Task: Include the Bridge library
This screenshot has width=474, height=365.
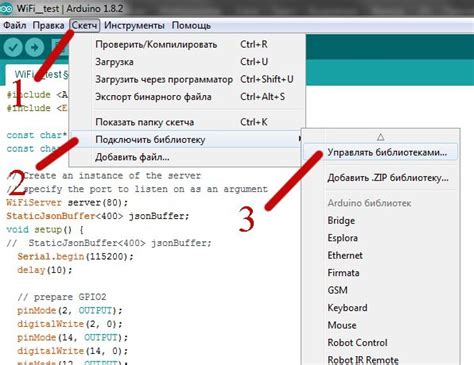Action: point(341,221)
